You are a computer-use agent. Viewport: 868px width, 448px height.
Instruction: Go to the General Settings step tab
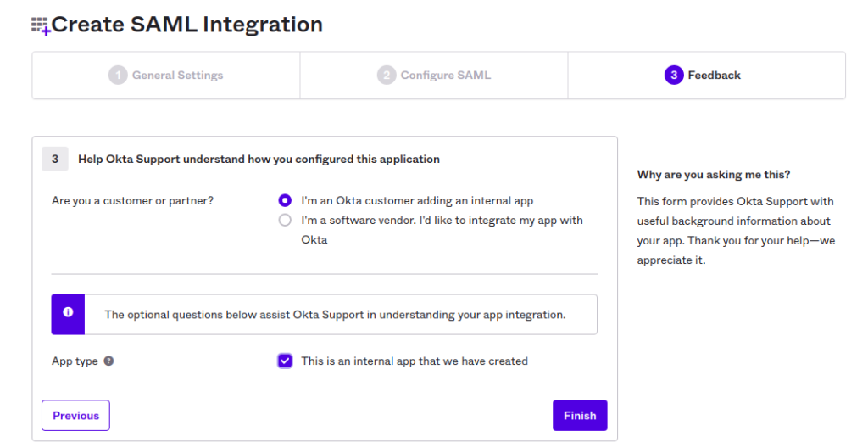166,76
